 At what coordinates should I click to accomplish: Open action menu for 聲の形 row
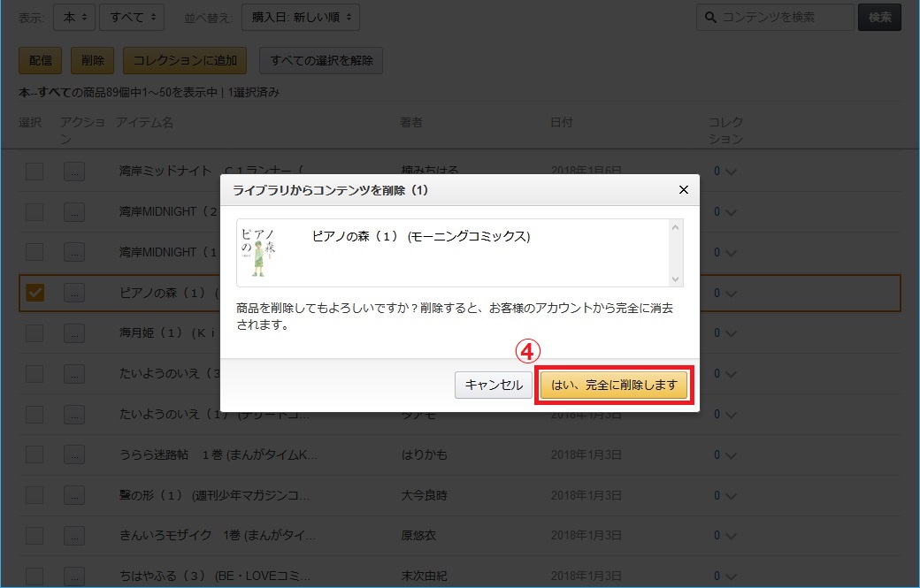point(74,495)
